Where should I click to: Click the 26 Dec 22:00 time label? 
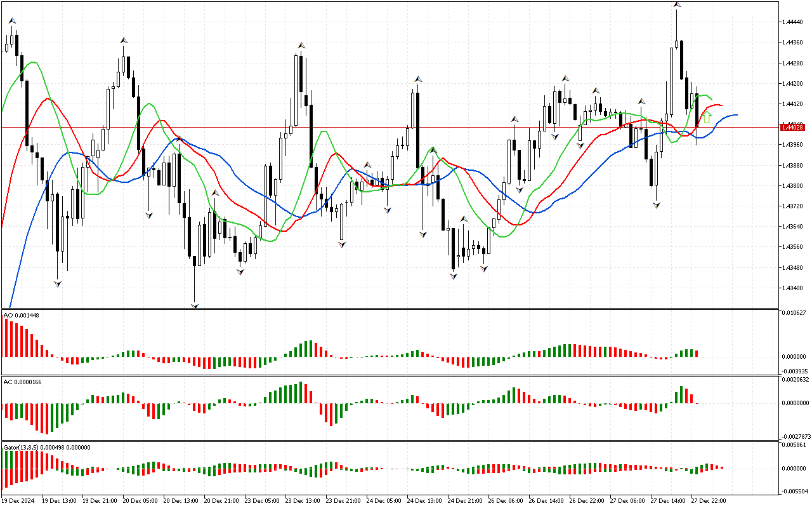pos(587,501)
